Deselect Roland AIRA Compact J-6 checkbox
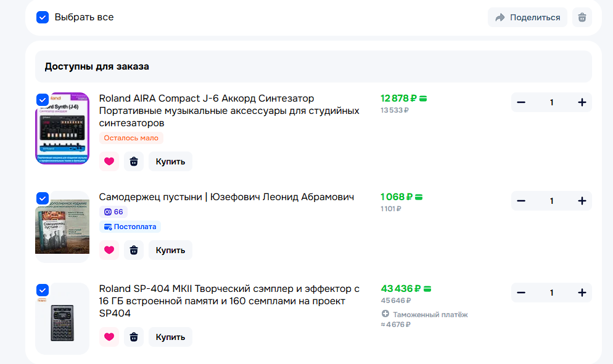 point(43,99)
